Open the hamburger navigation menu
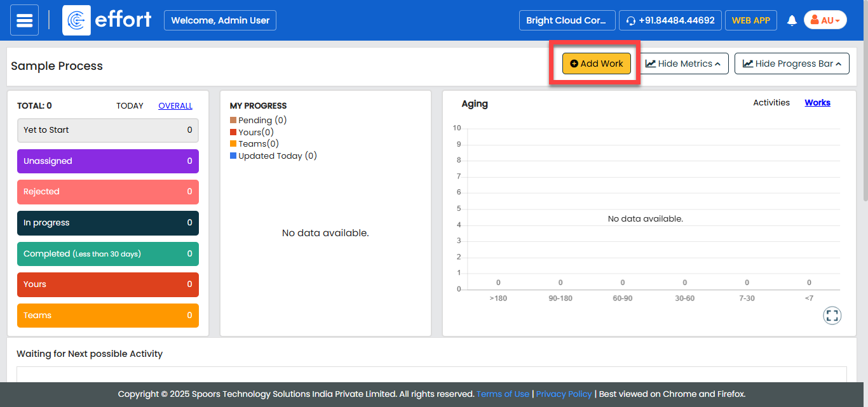 (x=24, y=20)
